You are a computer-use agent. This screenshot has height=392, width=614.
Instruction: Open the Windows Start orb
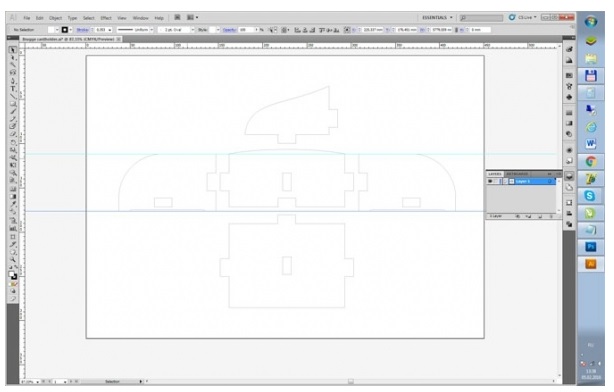tap(591, 22)
